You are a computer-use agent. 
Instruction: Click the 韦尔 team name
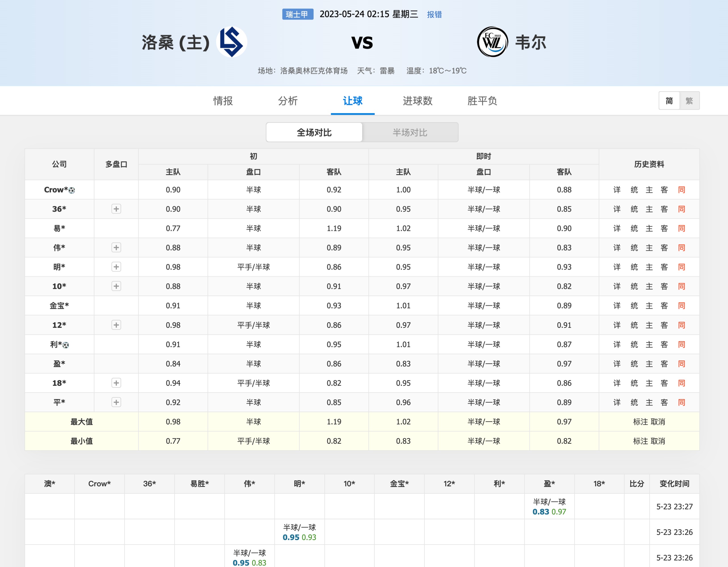tap(531, 42)
